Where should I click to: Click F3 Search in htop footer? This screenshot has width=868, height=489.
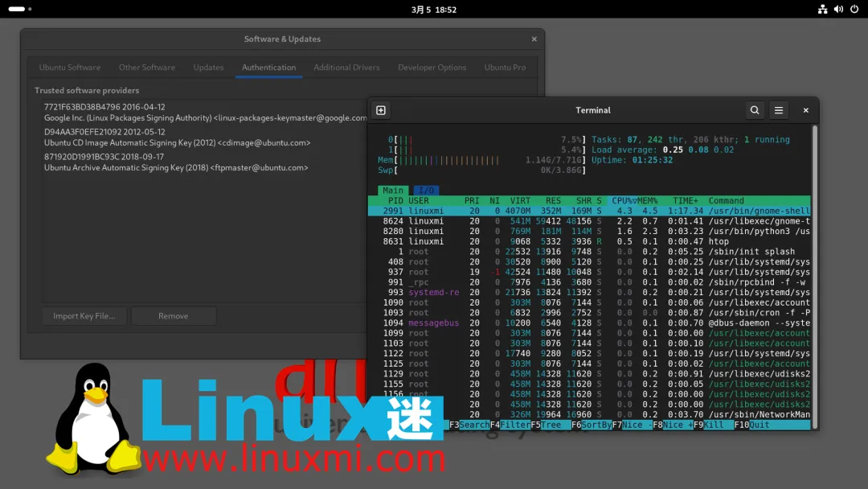point(469,425)
